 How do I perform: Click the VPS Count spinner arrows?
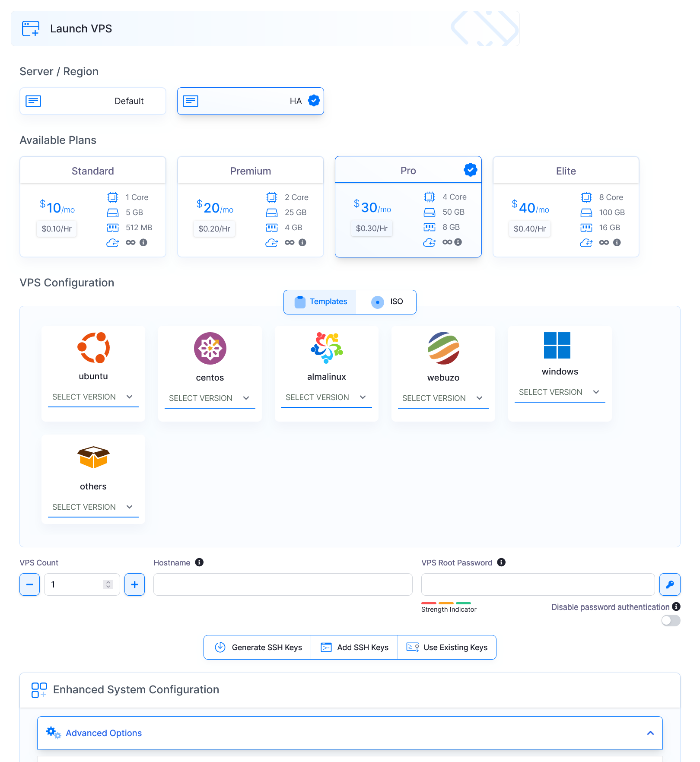(108, 584)
